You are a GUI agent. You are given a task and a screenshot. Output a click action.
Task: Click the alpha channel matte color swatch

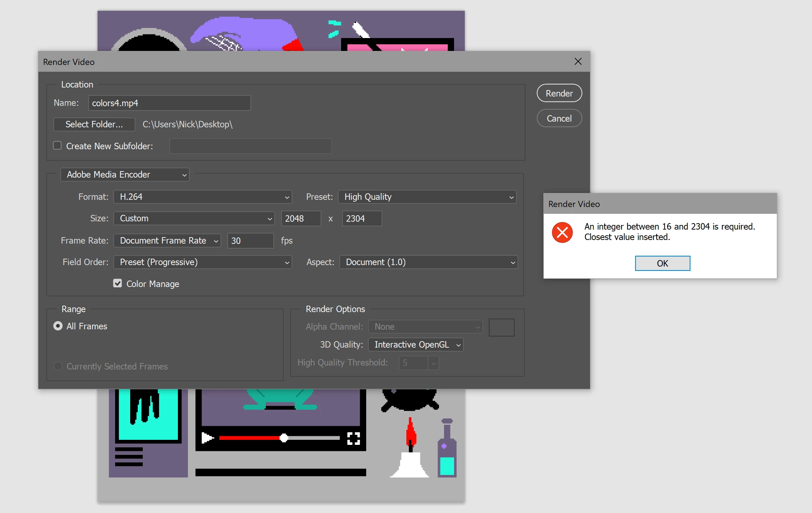click(x=501, y=327)
